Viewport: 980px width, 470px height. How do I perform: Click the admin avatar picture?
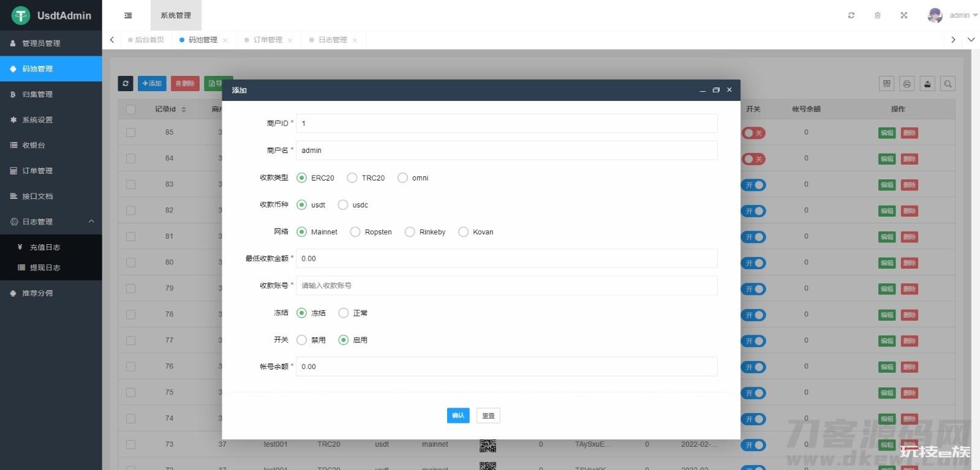(x=935, y=15)
